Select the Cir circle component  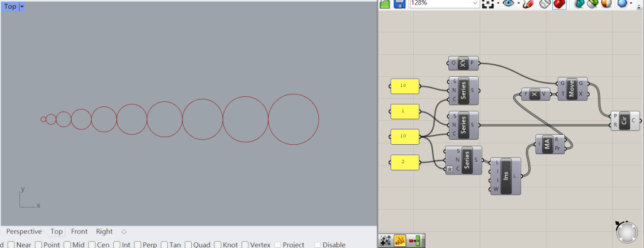[625, 120]
